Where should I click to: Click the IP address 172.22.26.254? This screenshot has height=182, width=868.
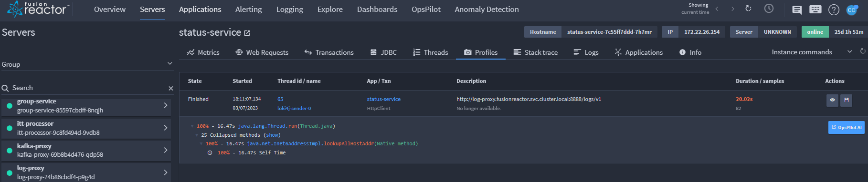tap(701, 32)
